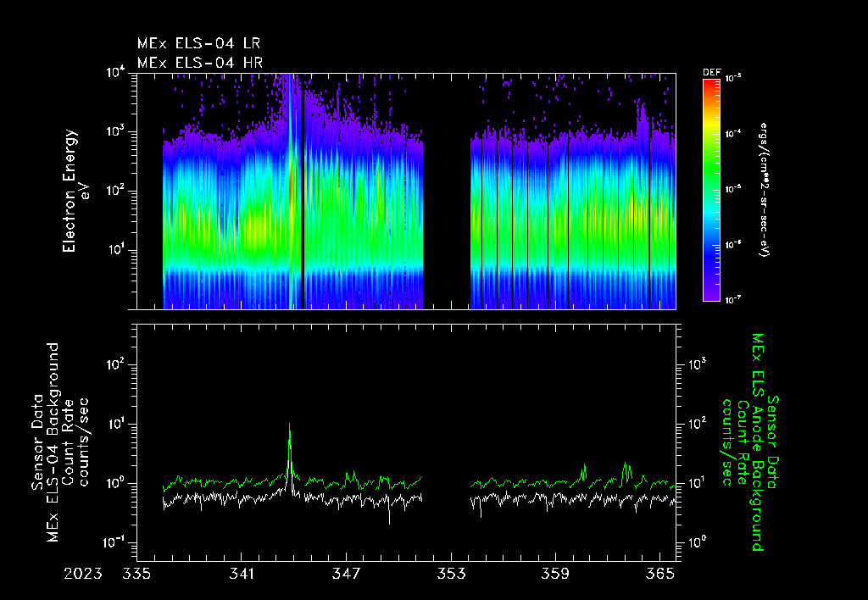Click the x-axis tick label 359
This screenshot has height=600, width=868.
tap(556, 574)
